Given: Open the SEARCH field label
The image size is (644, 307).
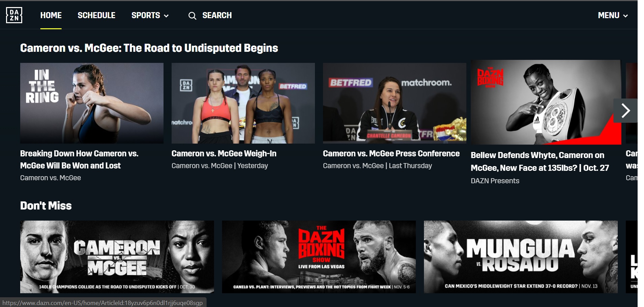Looking at the screenshot, I should 217,15.
